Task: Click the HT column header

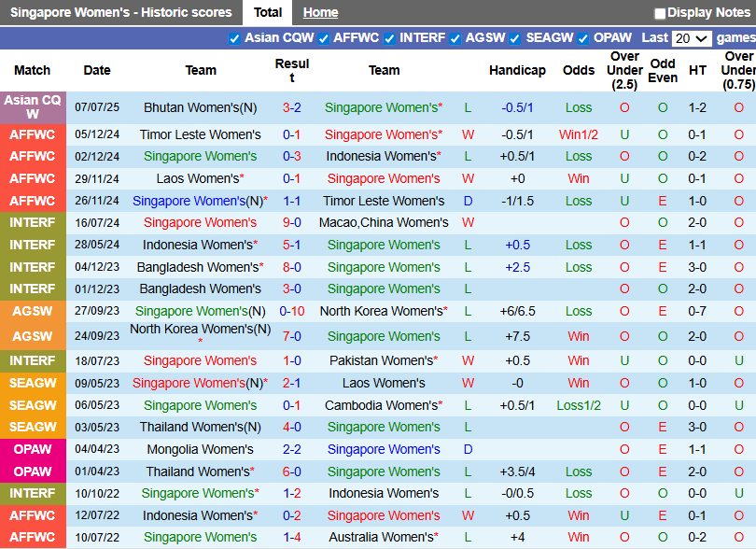Action: 697,70
